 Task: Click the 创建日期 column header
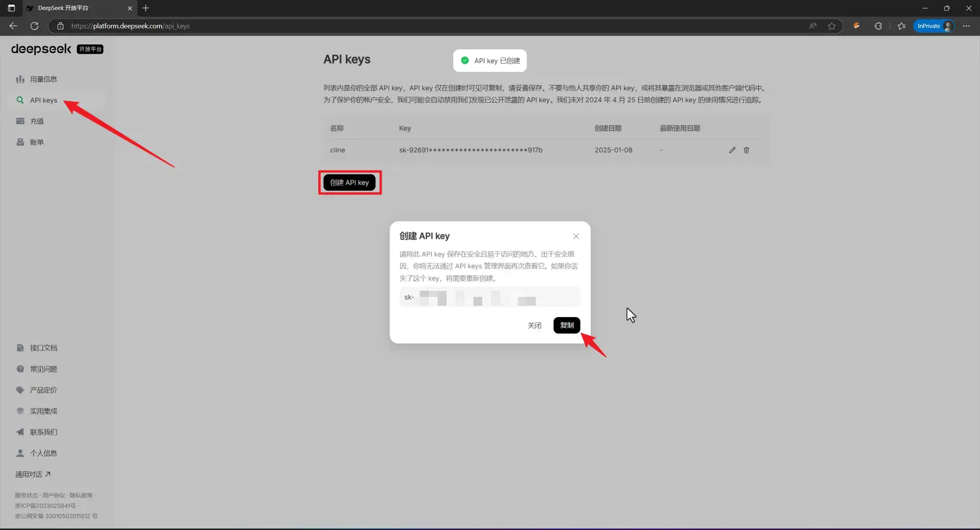pos(608,128)
